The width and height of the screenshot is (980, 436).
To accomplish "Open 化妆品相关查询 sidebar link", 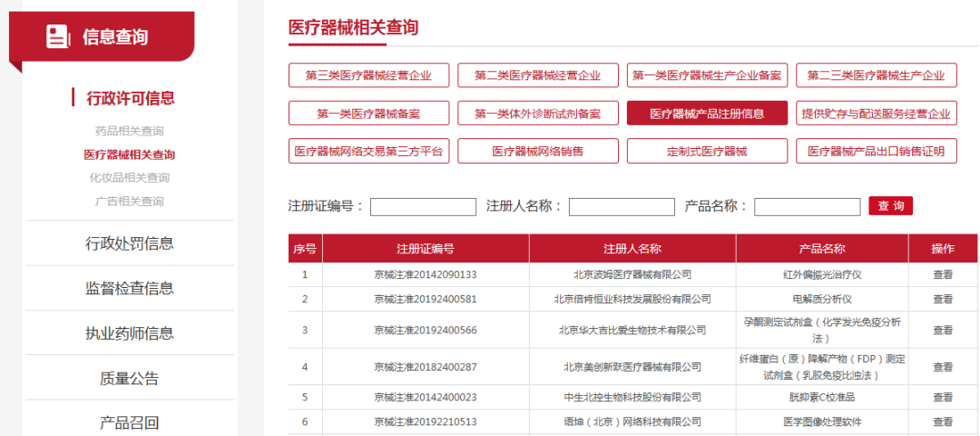I will click(x=130, y=177).
